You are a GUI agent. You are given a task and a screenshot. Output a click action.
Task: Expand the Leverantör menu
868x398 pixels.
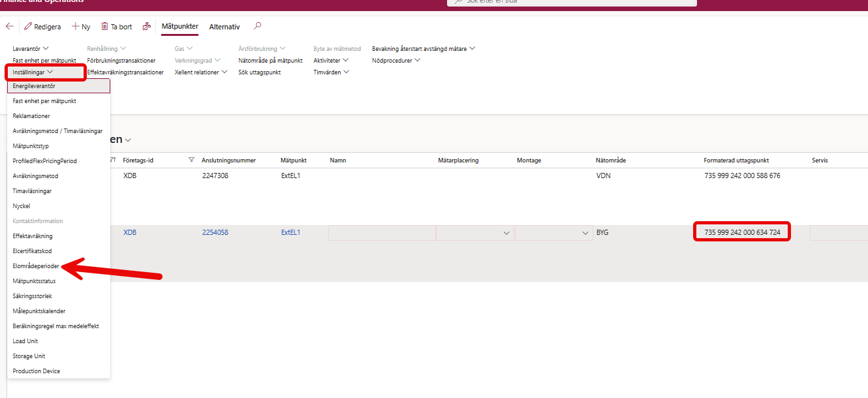click(31, 48)
